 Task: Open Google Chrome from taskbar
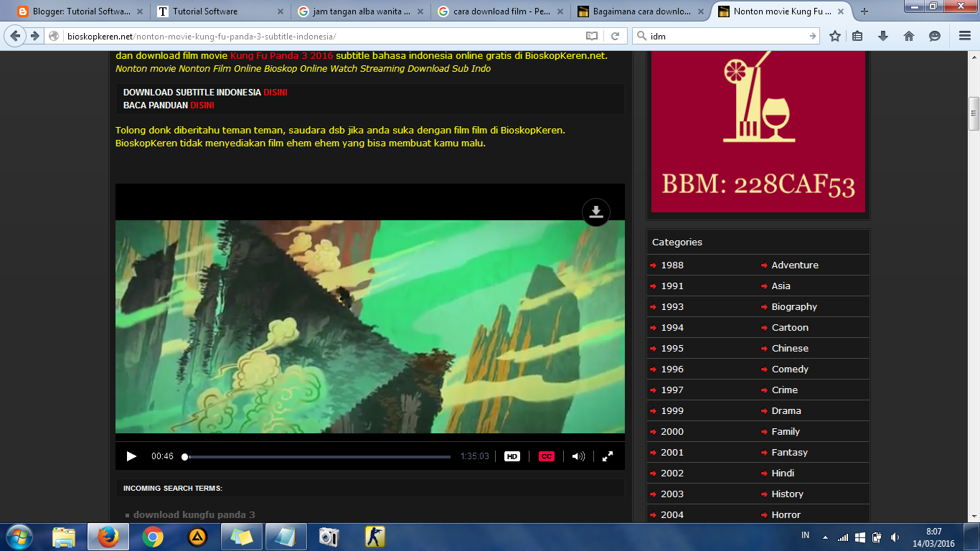(x=152, y=537)
